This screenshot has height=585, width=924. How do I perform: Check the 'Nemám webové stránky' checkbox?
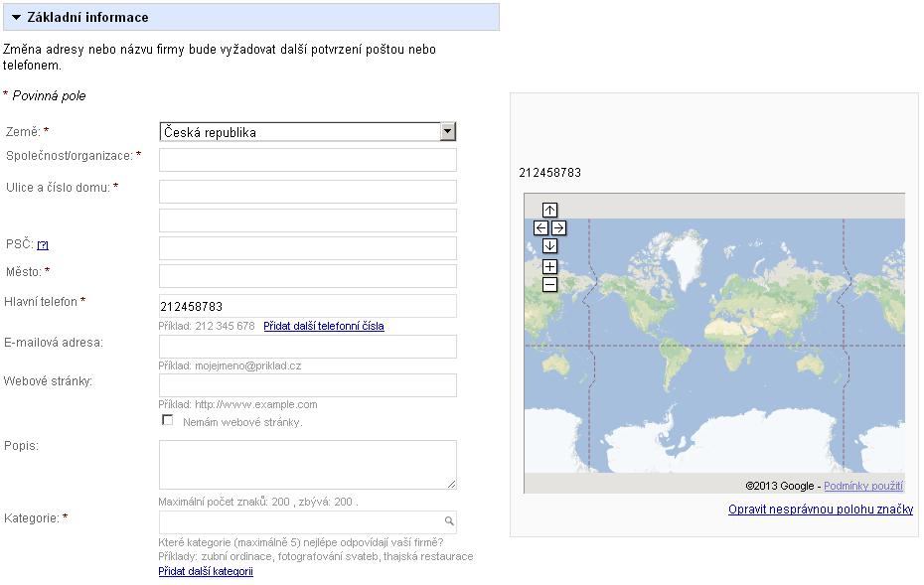point(167,420)
